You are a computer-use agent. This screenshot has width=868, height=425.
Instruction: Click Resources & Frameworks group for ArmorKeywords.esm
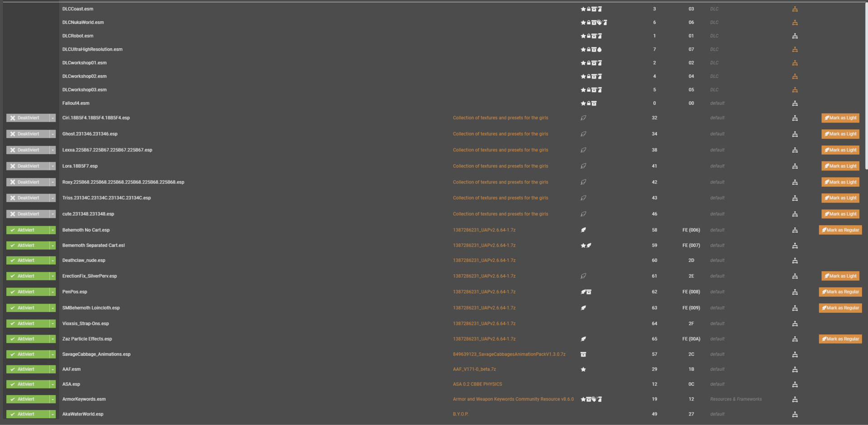(x=736, y=399)
